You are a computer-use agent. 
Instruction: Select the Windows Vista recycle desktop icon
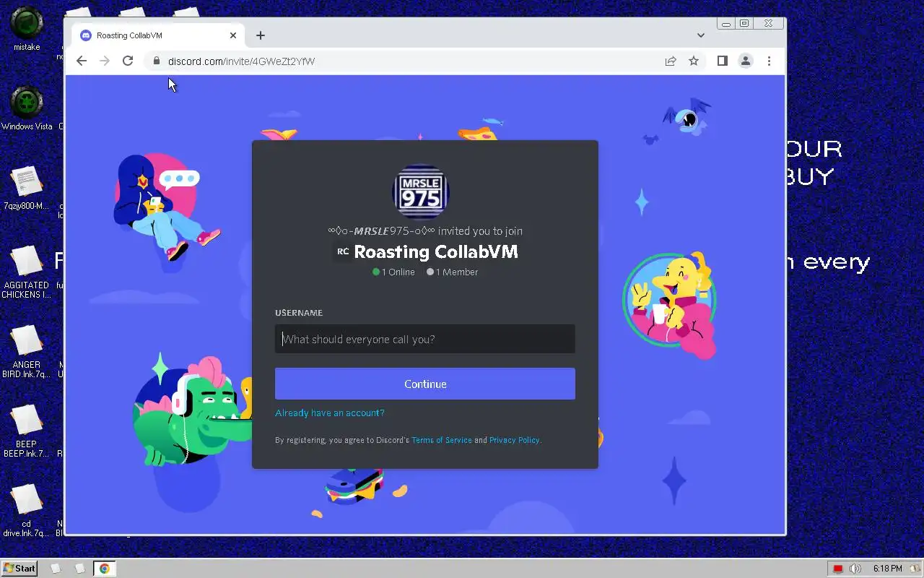click(x=27, y=108)
